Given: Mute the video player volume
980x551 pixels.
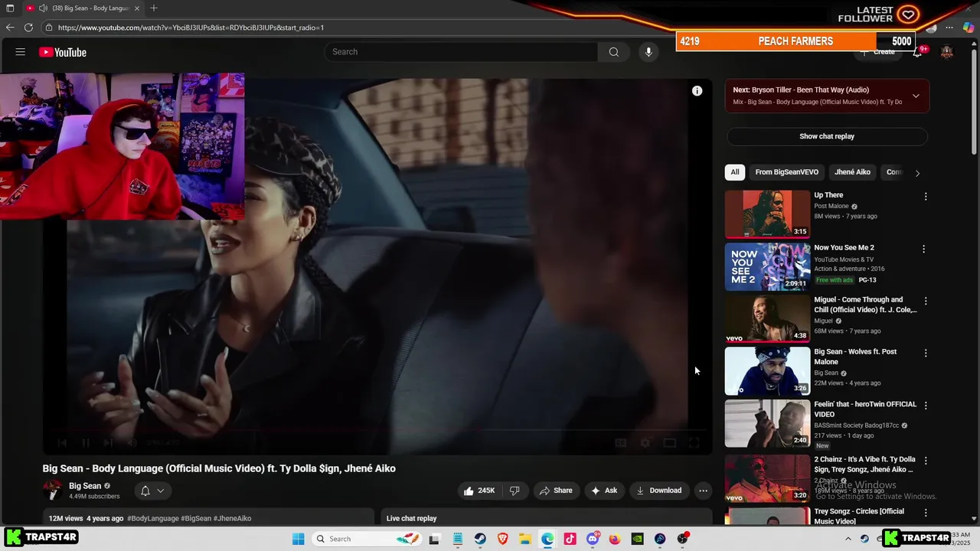Looking at the screenshot, I should 132,442.
